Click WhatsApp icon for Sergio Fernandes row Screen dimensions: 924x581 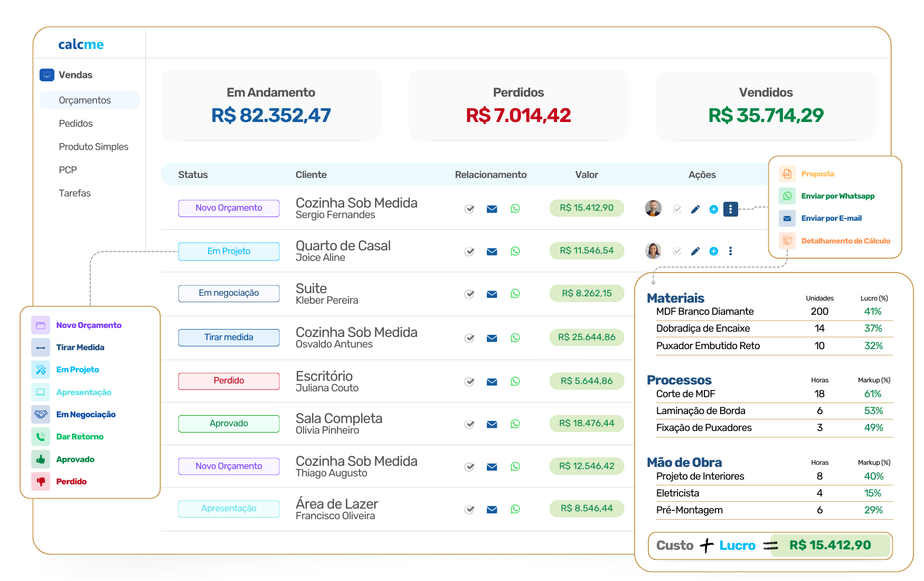(515, 209)
